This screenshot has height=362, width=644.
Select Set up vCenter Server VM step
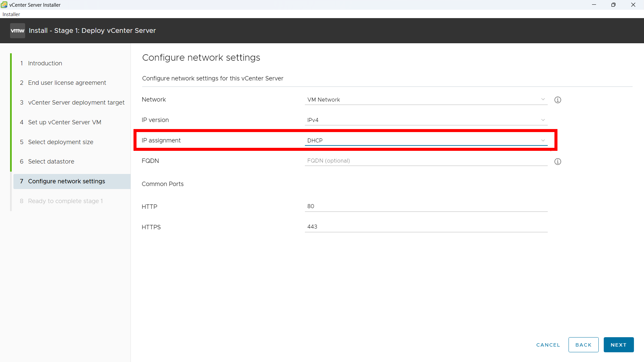pyautogui.click(x=64, y=122)
